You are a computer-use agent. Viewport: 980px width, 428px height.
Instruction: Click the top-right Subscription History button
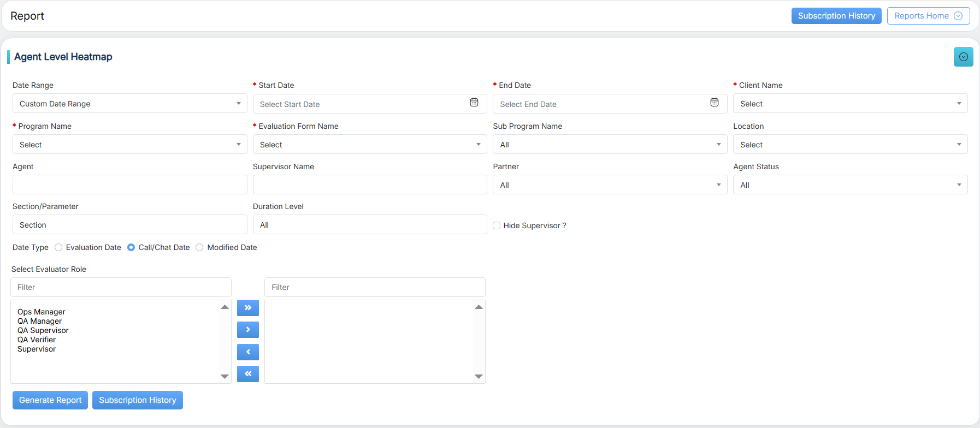pyautogui.click(x=836, y=16)
